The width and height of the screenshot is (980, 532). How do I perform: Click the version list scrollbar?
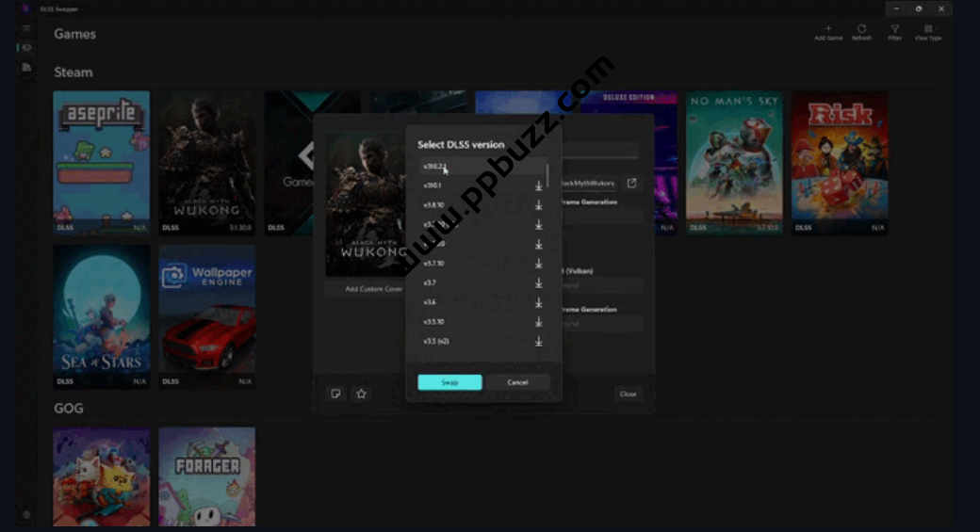tap(547, 175)
